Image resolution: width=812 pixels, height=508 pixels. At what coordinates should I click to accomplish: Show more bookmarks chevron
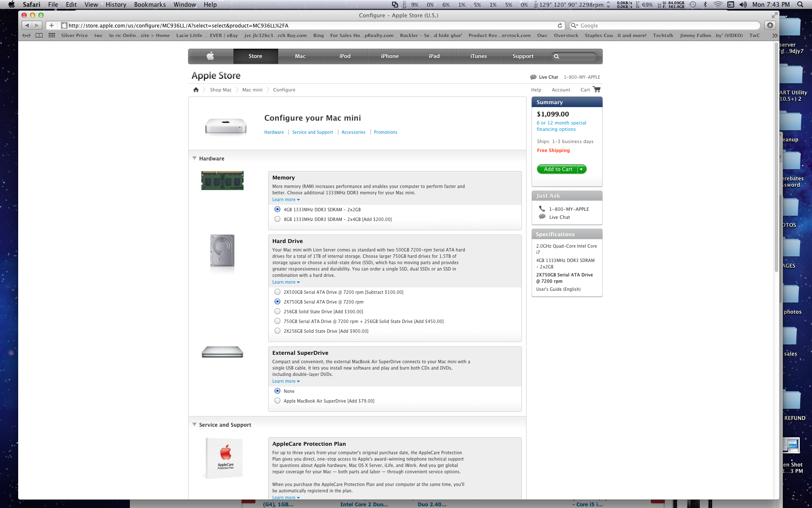pos(774,36)
